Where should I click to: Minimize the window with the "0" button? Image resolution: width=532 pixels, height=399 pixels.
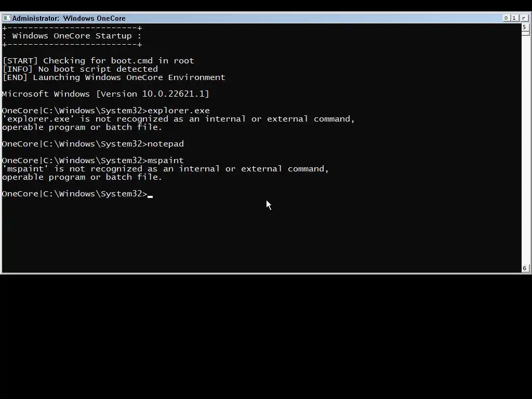pyautogui.click(x=506, y=18)
